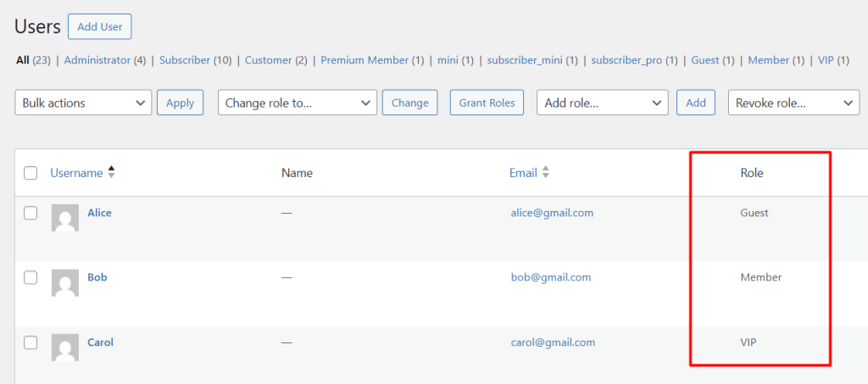
Task: Click the Email sort arrows icon
Action: click(546, 172)
